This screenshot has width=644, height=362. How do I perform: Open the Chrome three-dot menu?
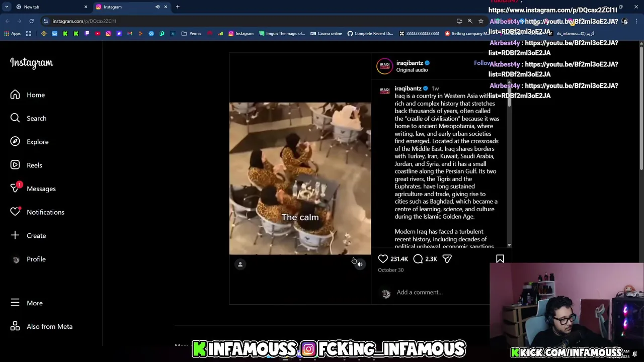[x=637, y=21]
